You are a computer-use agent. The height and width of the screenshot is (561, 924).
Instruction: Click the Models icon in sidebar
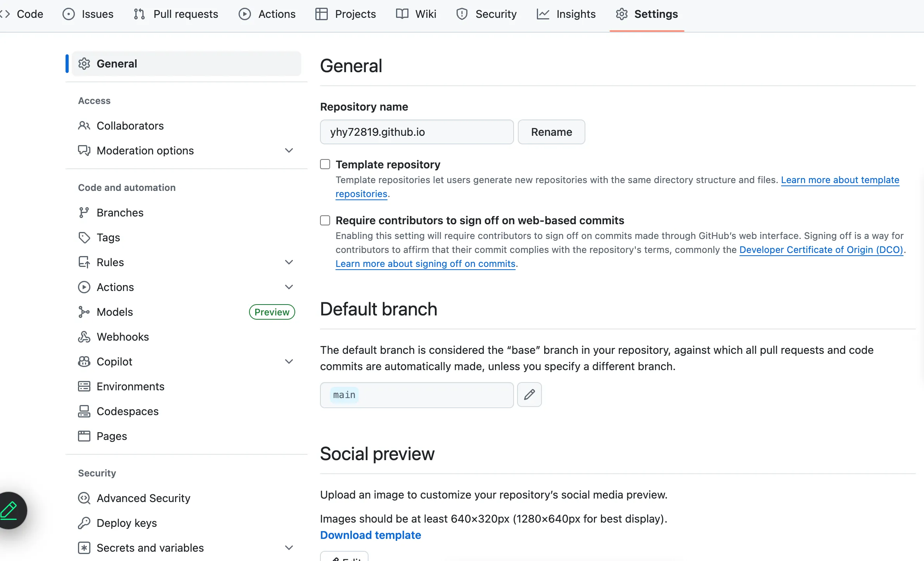[84, 312]
